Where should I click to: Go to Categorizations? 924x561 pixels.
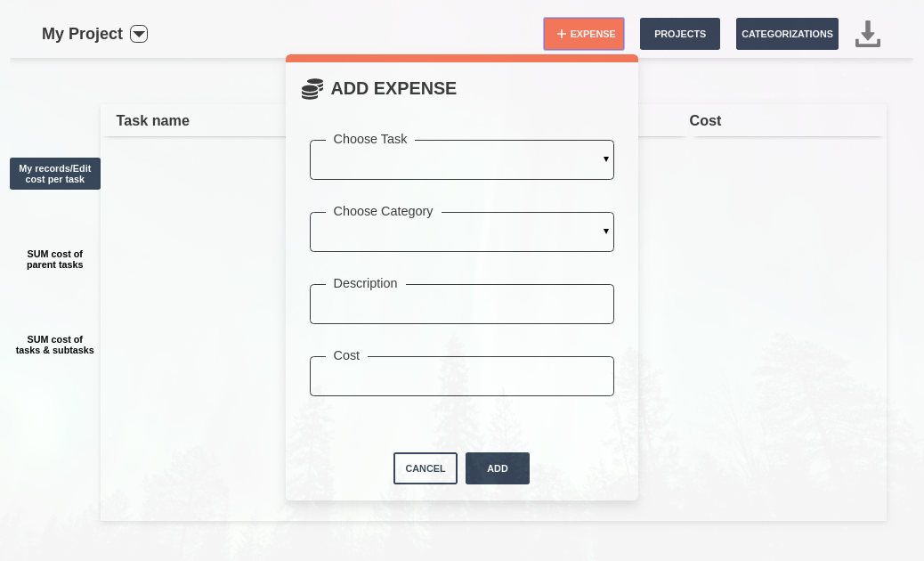pos(787,34)
